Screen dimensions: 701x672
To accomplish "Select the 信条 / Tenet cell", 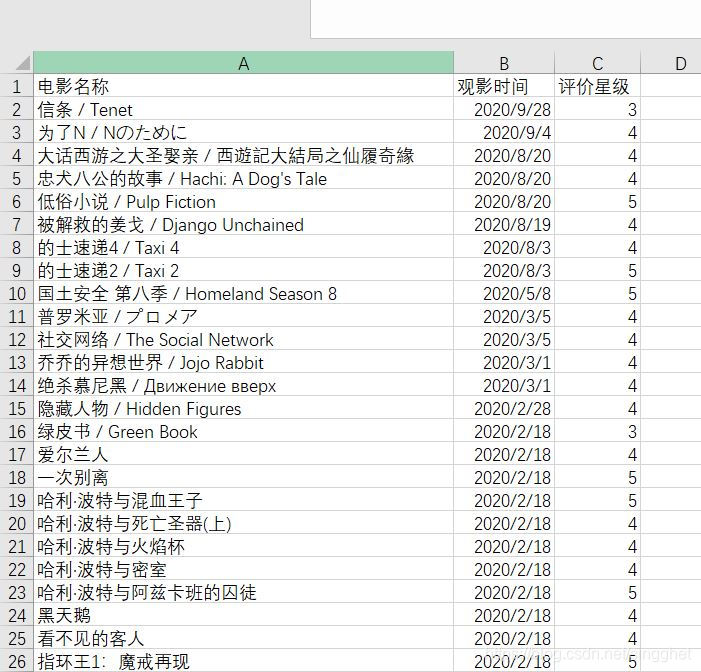I will [x=244, y=110].
